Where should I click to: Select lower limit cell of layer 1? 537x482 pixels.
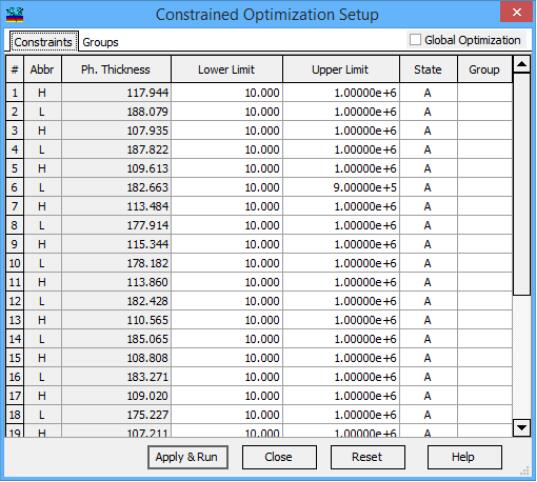[x=227, y=92]
